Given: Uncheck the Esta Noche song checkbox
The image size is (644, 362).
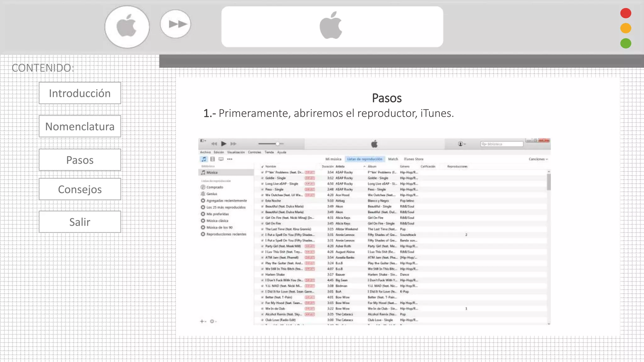Looking at the screenshot, I should (262, 200).
